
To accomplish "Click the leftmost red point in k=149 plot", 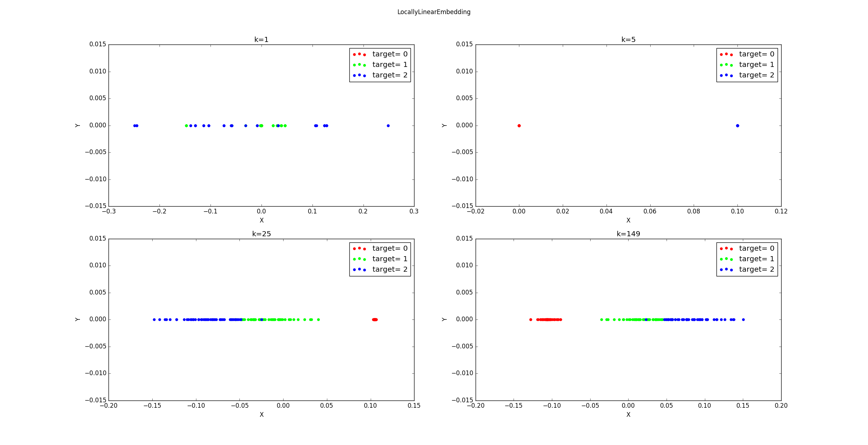I will (531, 319).
